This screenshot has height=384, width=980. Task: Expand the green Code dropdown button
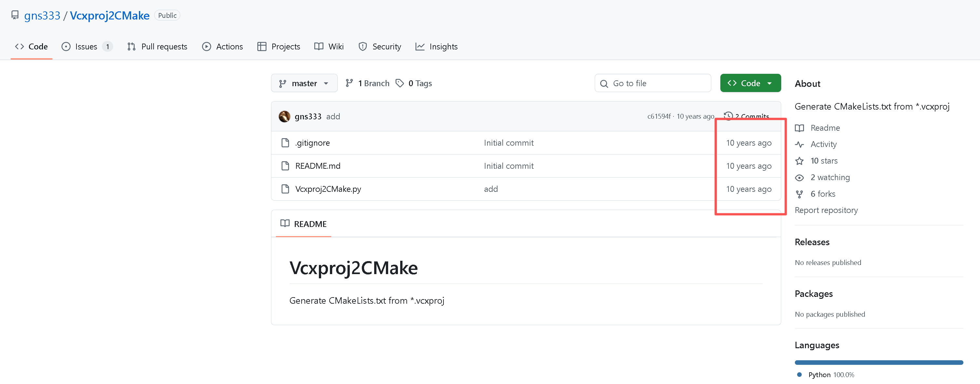(750, 83)
